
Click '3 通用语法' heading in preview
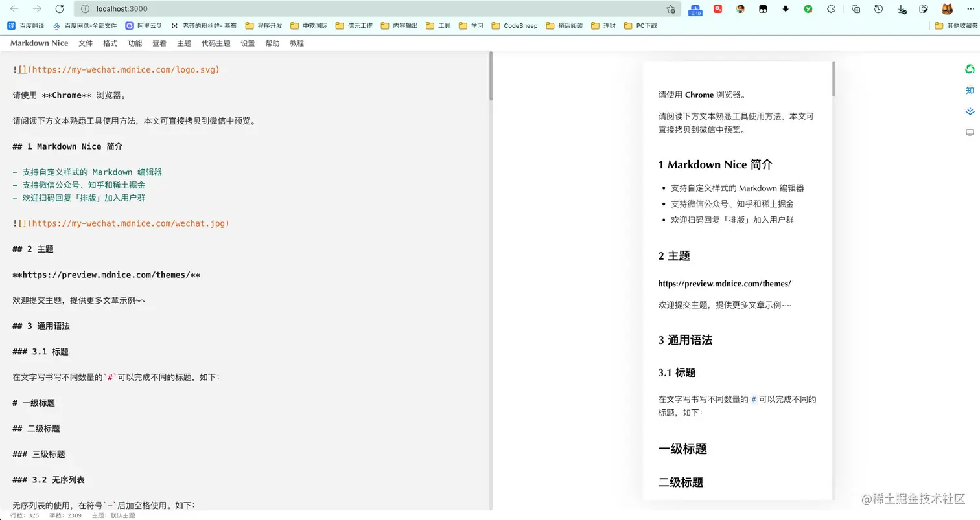pos(685,340)
